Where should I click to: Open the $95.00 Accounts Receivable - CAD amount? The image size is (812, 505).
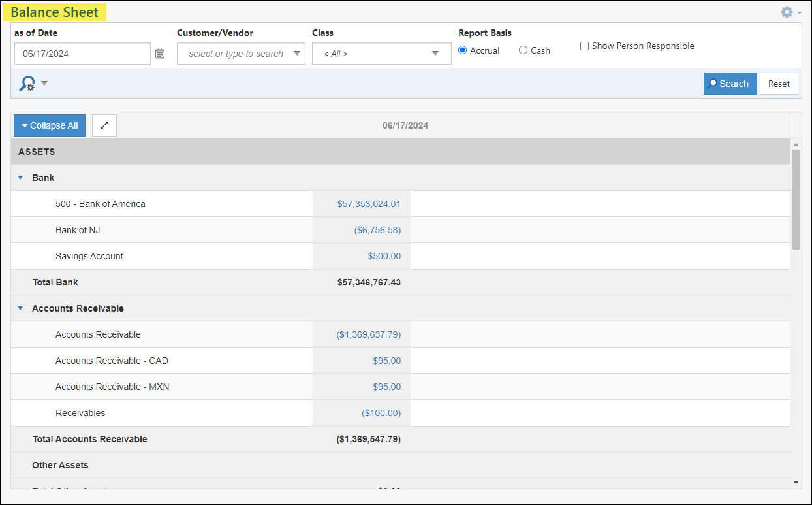click(387, 361)
